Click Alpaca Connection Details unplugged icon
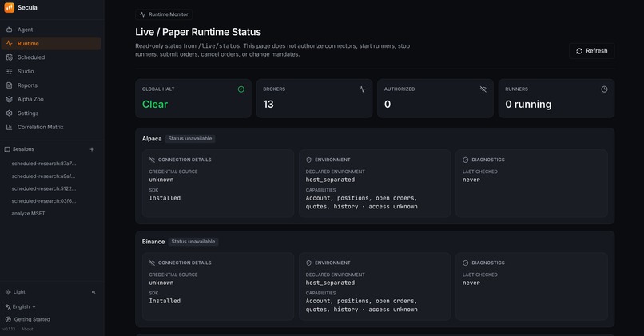The width and height of the screenshot is (644, 336). click(152, 160)
